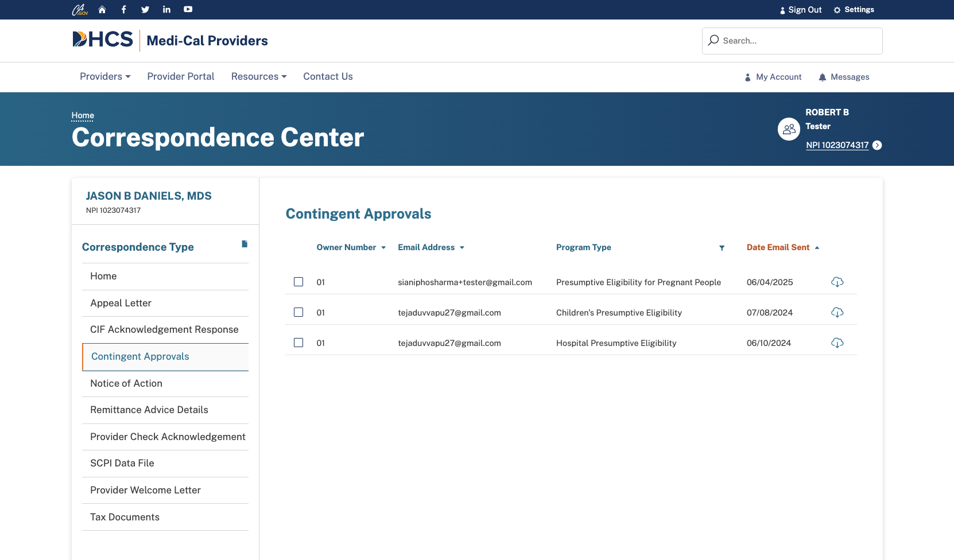Click the copy icon beside Correspondence Type

point(244,244)
